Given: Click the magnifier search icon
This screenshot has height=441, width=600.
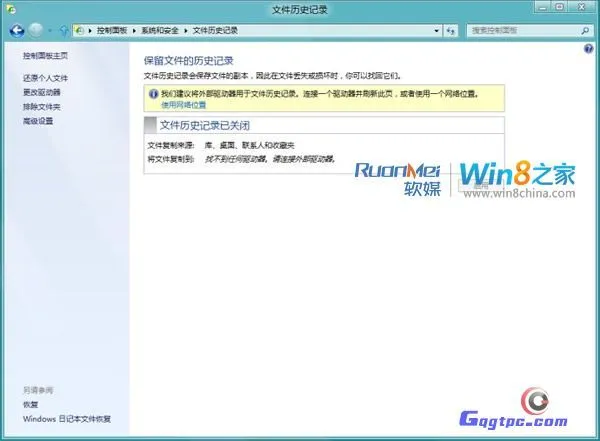Looking at the screenshot, I should 585,31.
